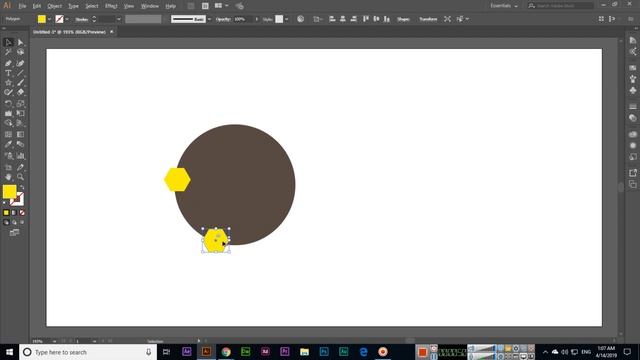Close the Untitled document tab
Screen dimensions: 640x360
[112, 32]
